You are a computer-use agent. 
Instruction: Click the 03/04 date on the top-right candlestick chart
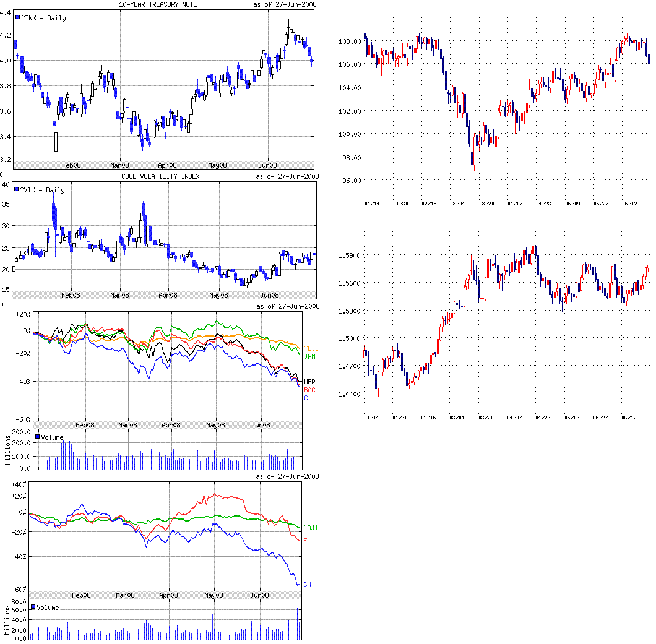458,204
